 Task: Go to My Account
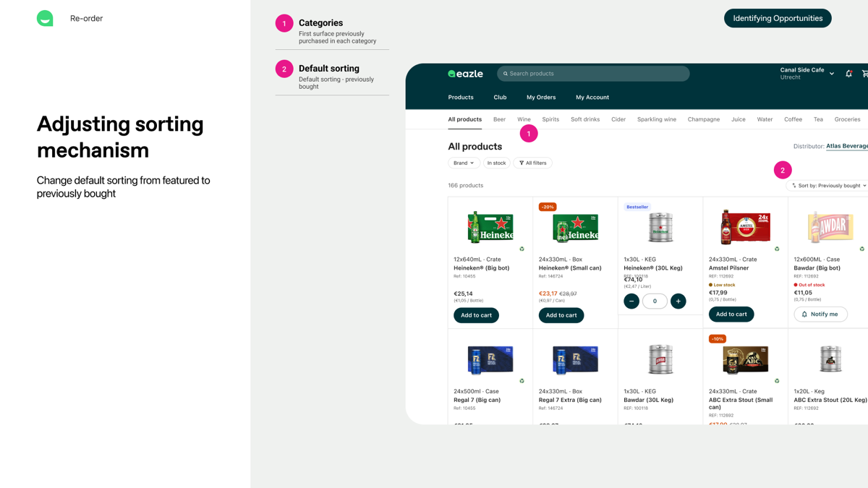point(592,98)
